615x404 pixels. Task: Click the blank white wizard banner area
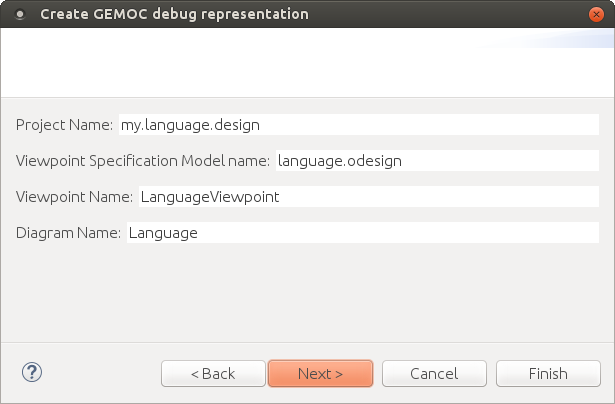tap(250, 62)
